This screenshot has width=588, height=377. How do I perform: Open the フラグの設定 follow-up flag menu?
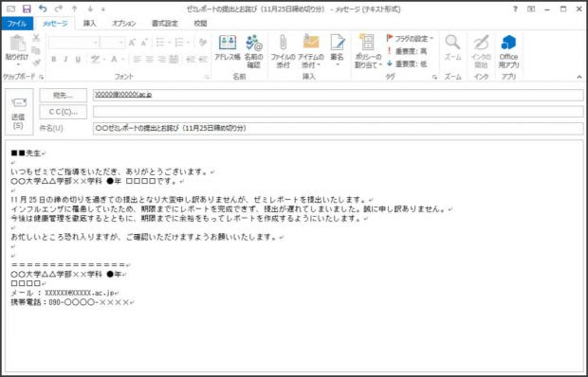tap(410, 38)
